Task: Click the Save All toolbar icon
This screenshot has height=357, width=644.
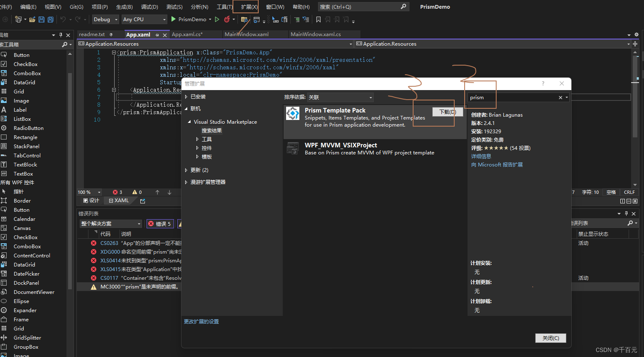Action: [x=51, y=20]
